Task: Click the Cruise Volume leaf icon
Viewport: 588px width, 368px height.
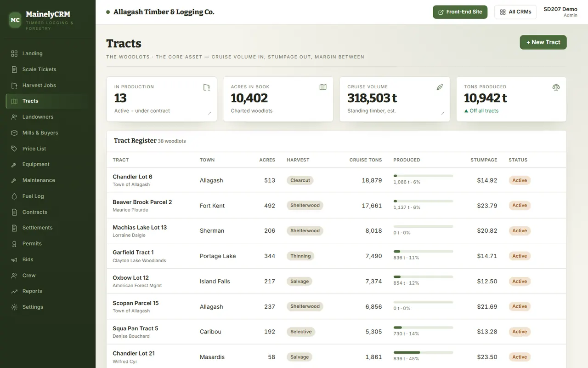Action: click(x=440, y=87)
